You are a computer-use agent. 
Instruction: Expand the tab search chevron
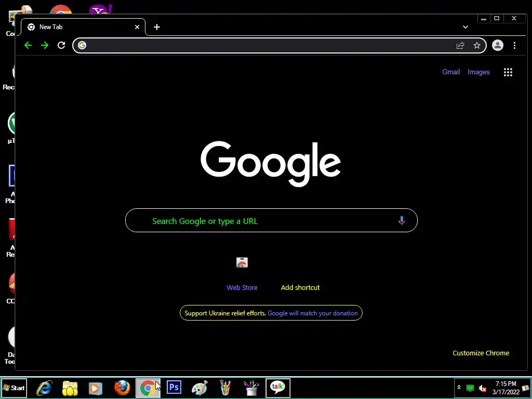465,27
